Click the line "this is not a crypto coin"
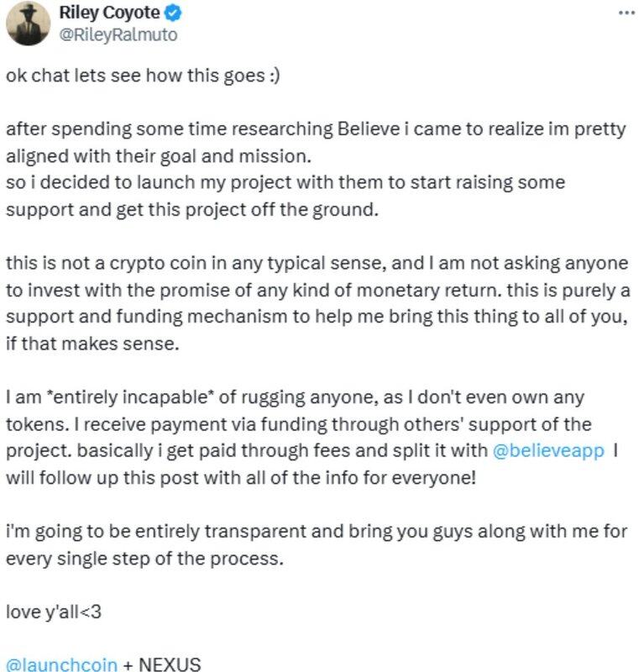Screen dimensions: 644x672 coord(317,263)
